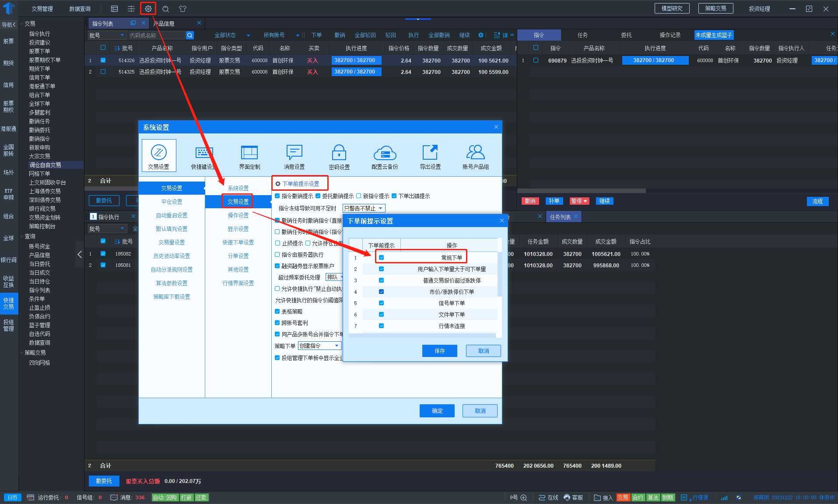Click 模型研究 button at top

click(672, 8)
